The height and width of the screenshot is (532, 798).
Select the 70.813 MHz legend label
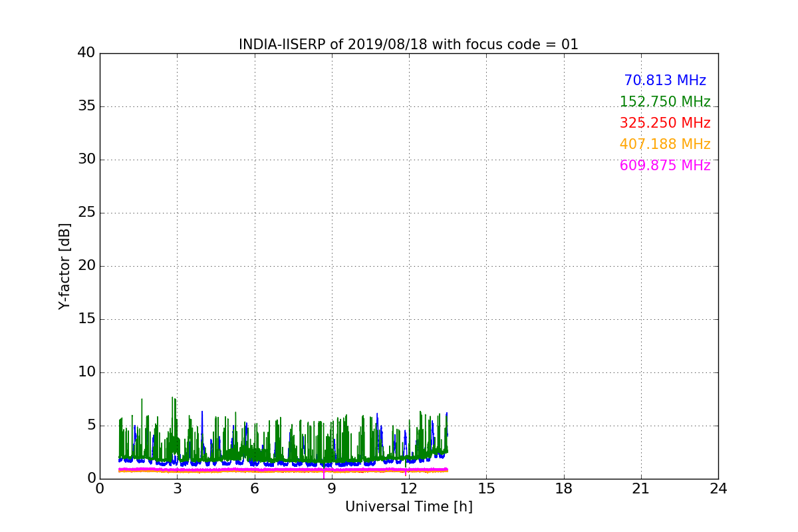point(665,80)
